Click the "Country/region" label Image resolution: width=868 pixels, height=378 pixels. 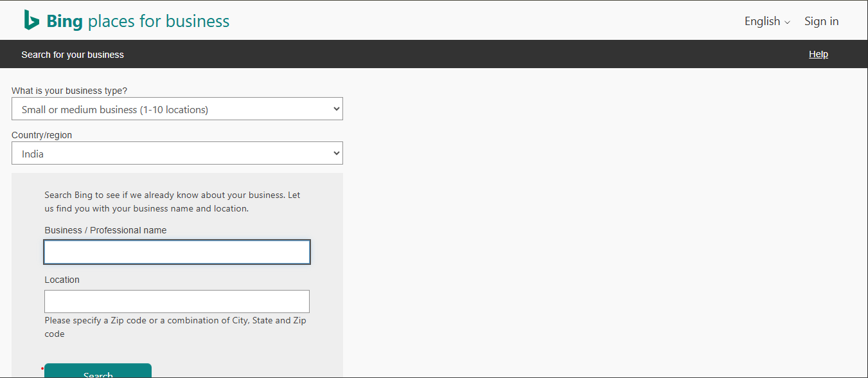coord(42,135)
